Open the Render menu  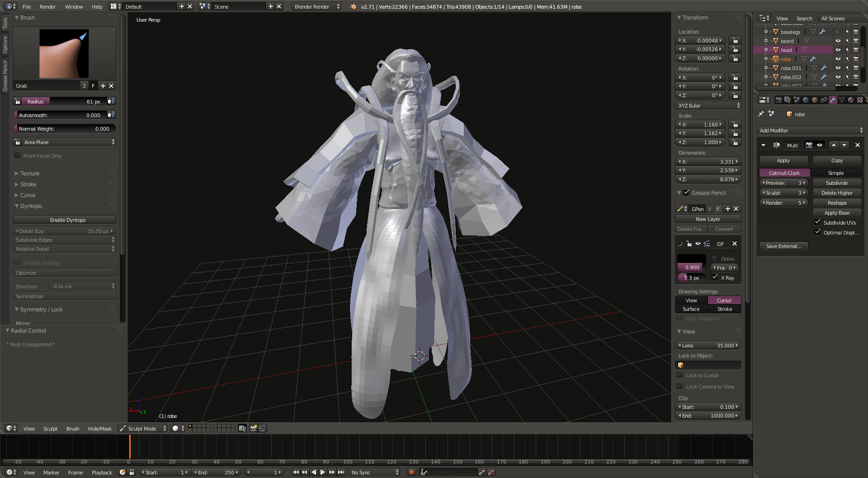point(48,7)
